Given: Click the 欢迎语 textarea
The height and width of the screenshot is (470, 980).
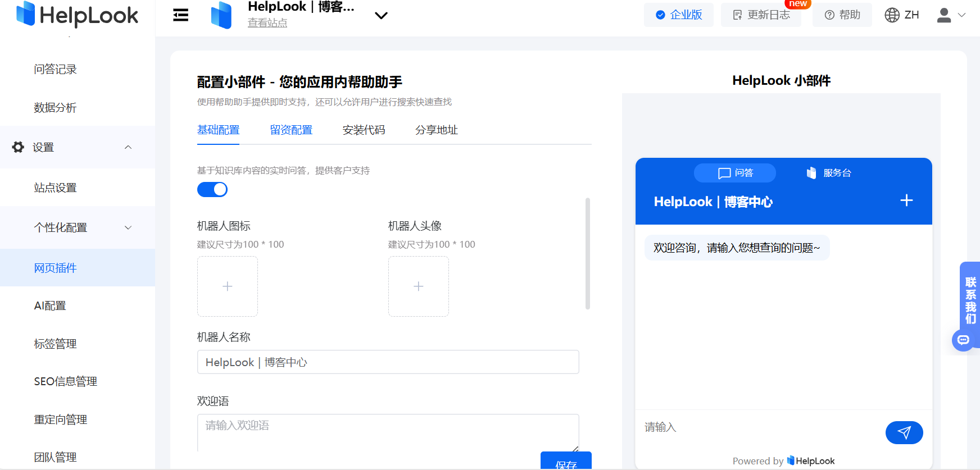Looking at the screenshot, I should (x=388, y=433).
